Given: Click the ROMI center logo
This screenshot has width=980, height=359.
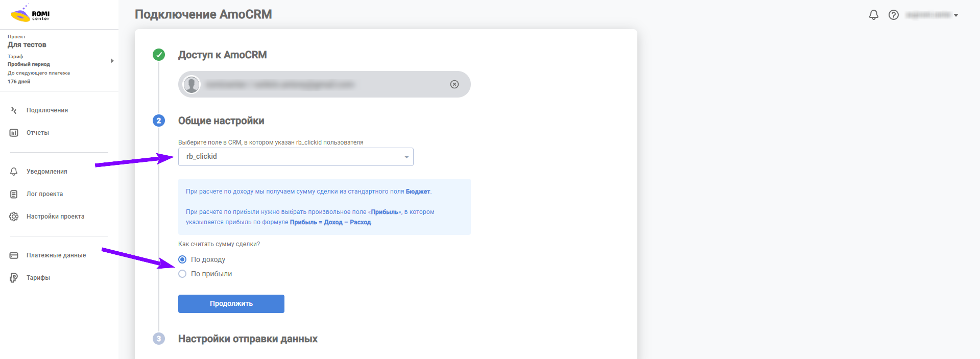Looking at the screenshot, I should (x=30, y=14).
